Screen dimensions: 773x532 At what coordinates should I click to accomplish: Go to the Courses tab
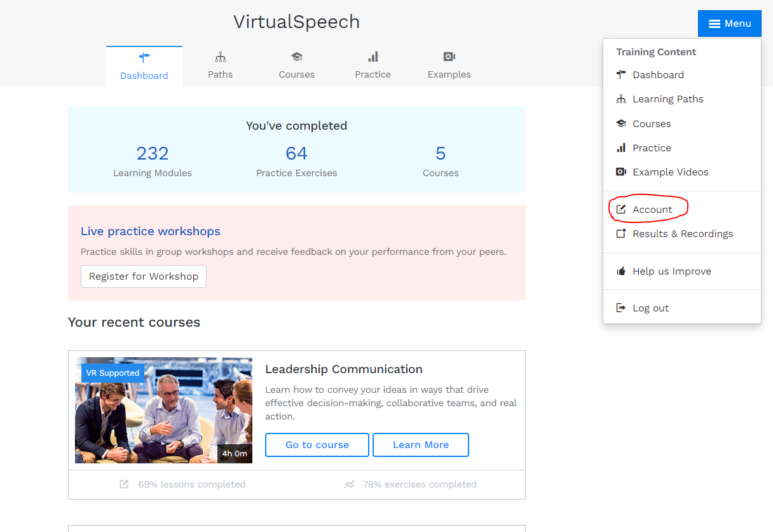tap(297, 66)
